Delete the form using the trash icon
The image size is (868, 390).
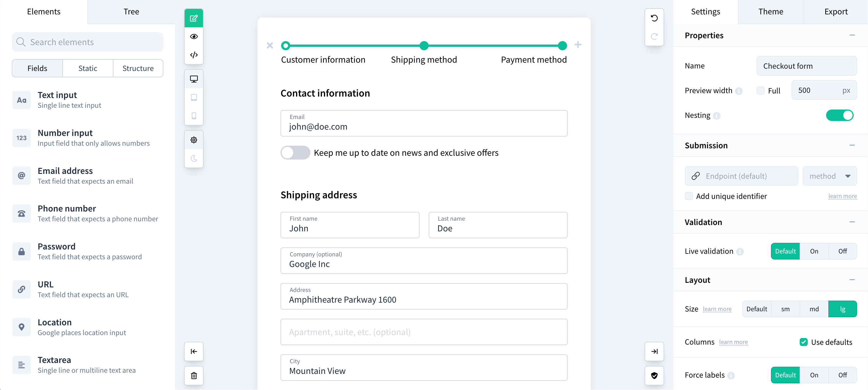click(194, 376)
